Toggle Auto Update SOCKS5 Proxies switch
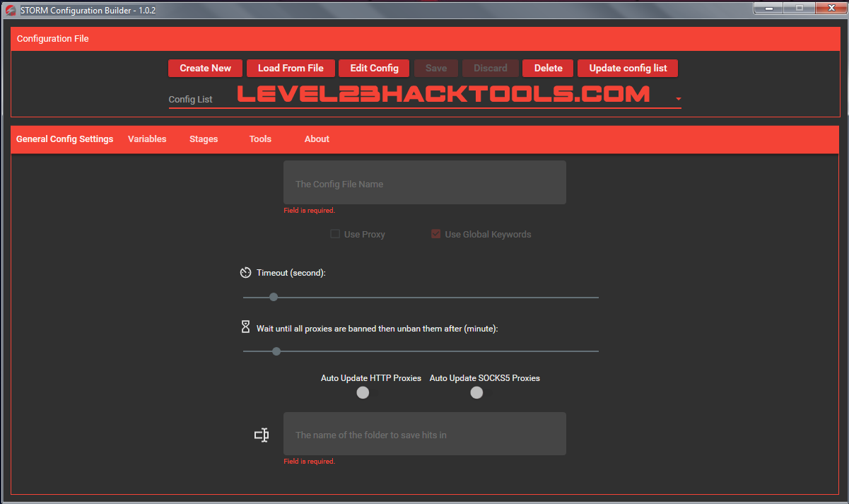This screenshot has width=849, height=504. [476, 392]
